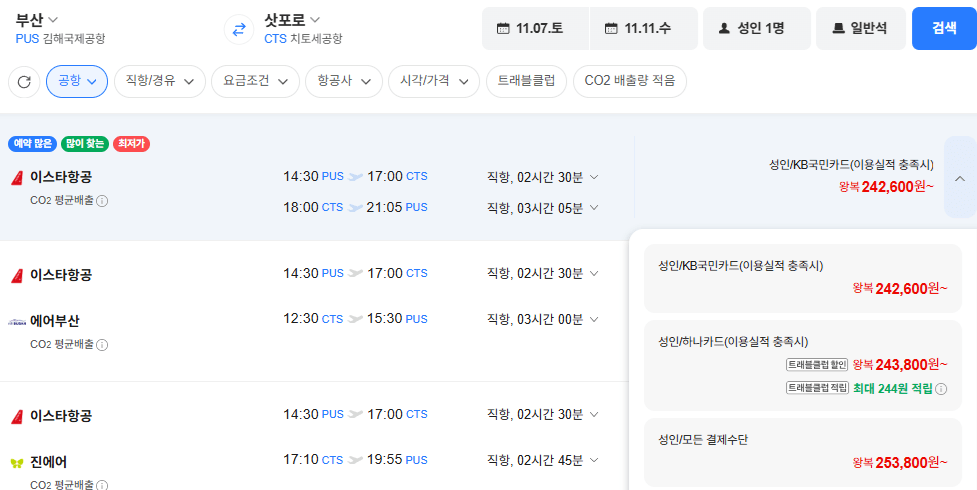
Task: Collapse the price list of the top result
Action: (x=960, y=178)
